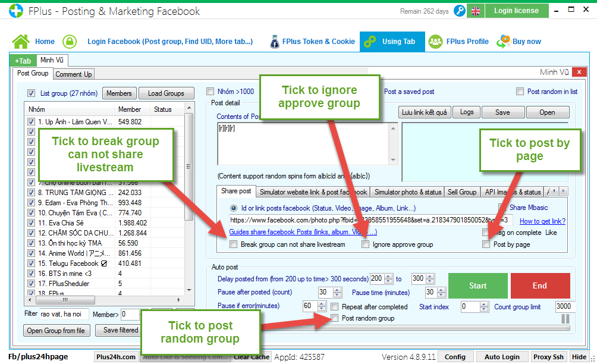Open the Sell Group tab
The width and height of the screenshot is (597, 364).
click(462, 192)
